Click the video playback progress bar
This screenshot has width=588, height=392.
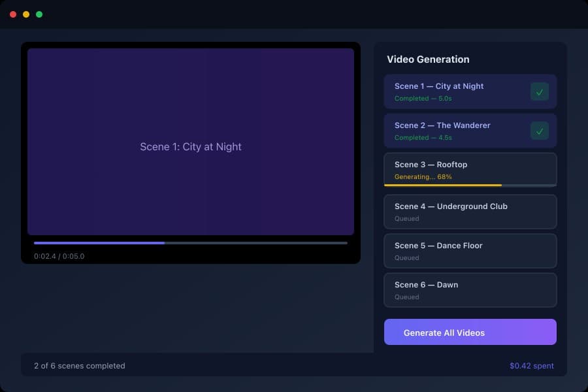click(x=191, y=242)
